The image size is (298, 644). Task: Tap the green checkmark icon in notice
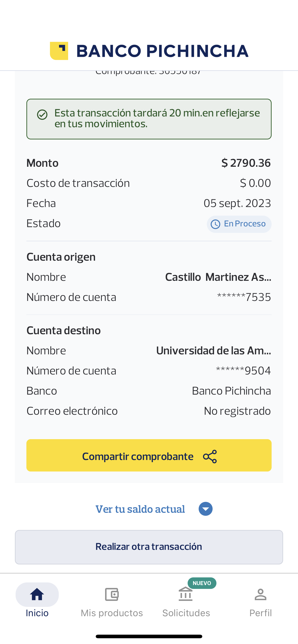pyautogui.click(x=42, y=115)
